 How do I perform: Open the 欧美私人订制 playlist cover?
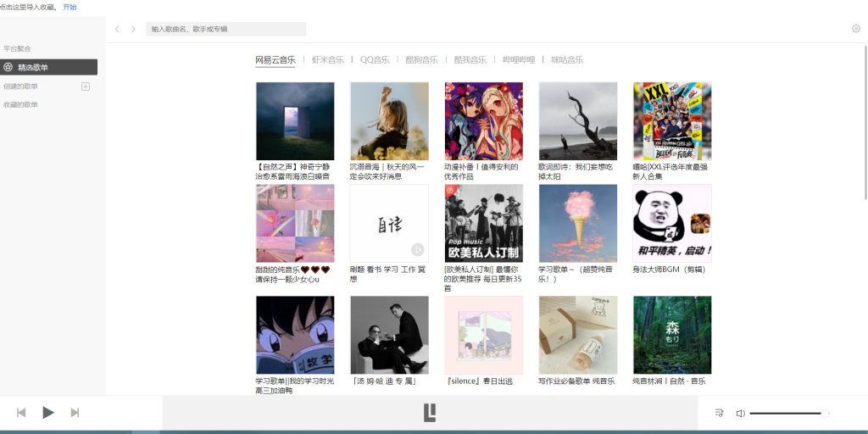[484, 224]
